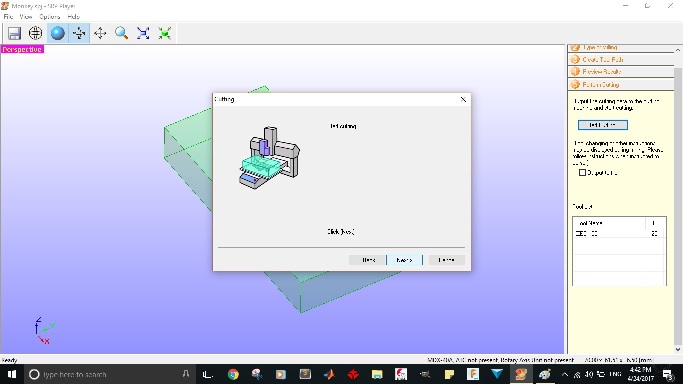
Task: Open MATLAB from the taskbar
Action: click(329, 374)
